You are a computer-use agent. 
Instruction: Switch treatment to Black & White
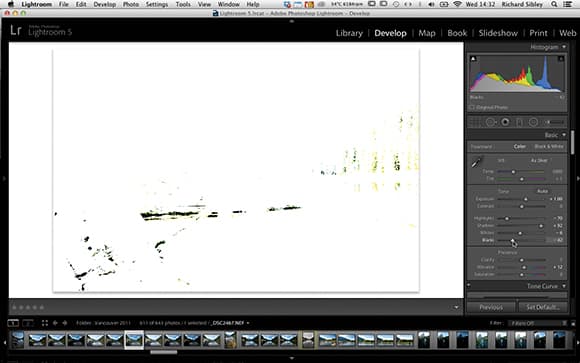click(549, 147)
